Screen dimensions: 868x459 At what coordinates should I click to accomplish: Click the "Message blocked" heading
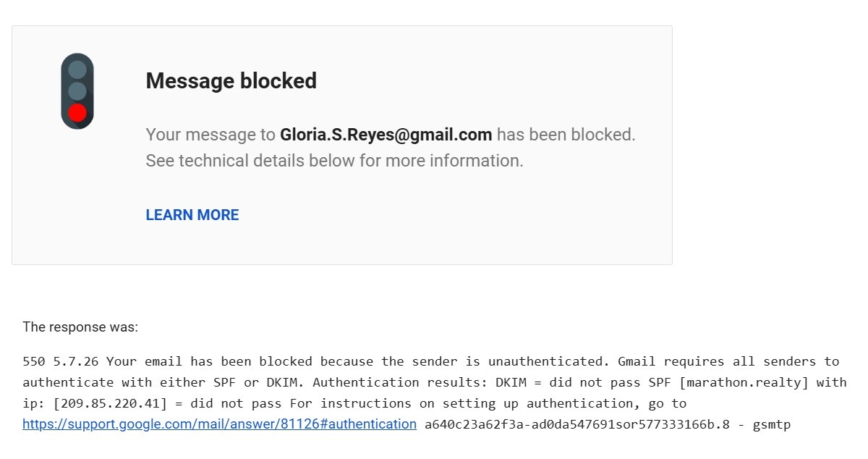pyautogui.click(x=231, y=80)
